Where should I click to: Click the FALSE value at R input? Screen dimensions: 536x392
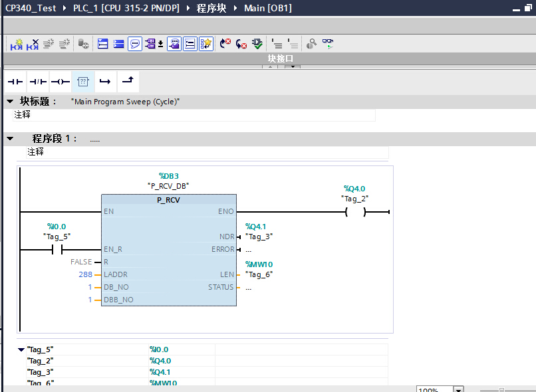[81, 262]
